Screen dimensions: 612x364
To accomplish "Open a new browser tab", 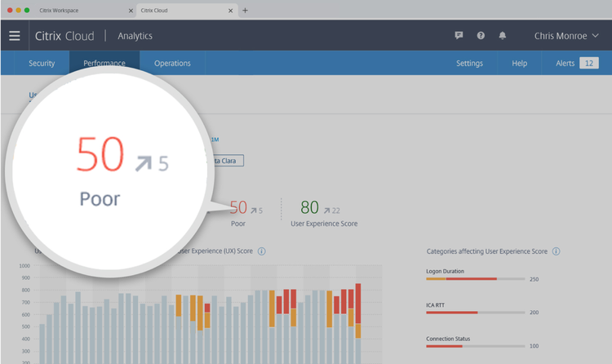I will pyautogui.click(x=245, y=11).
